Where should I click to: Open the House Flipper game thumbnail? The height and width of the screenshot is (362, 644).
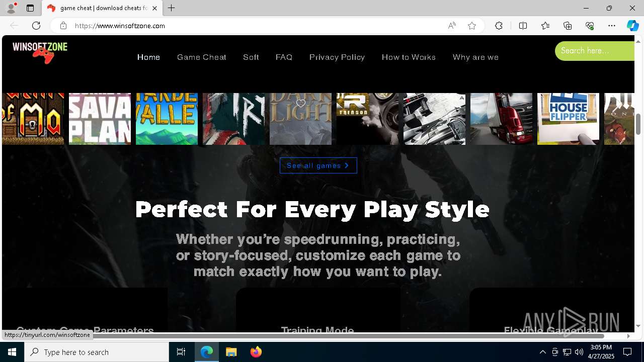(568, 119)
